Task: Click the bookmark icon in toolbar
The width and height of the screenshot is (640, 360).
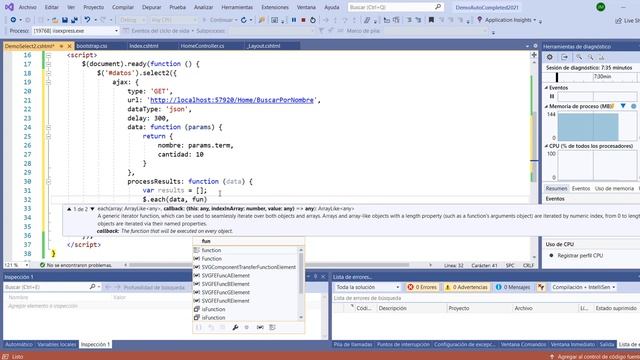Action: click(431, 20)
